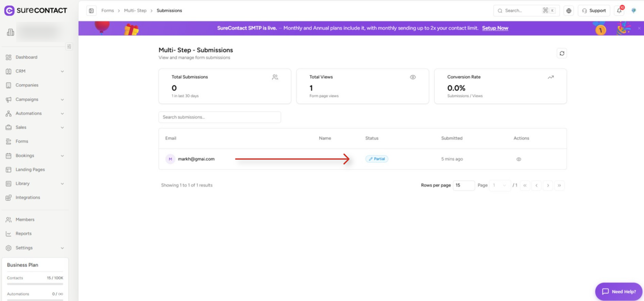This screenshot has height=301, width=644.
Task: Expand the Sales menu chevron
Action: (x=62, y=128)
